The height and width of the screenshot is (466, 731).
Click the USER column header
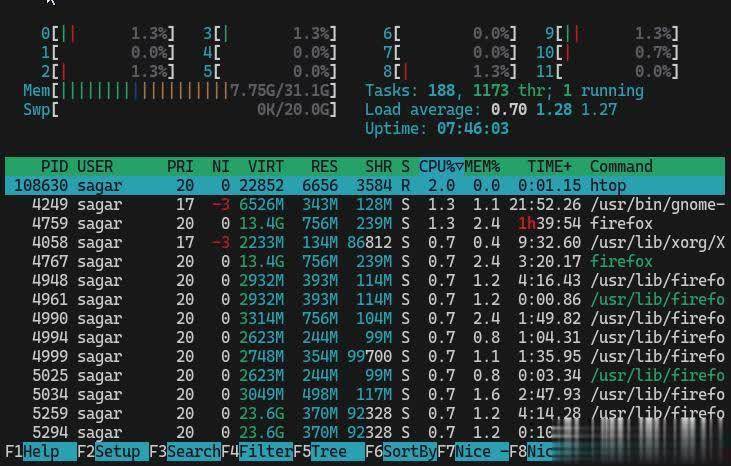95,166
